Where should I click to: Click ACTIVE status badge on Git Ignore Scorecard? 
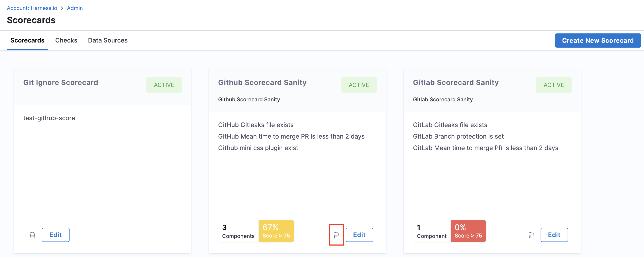pos(164,85)
